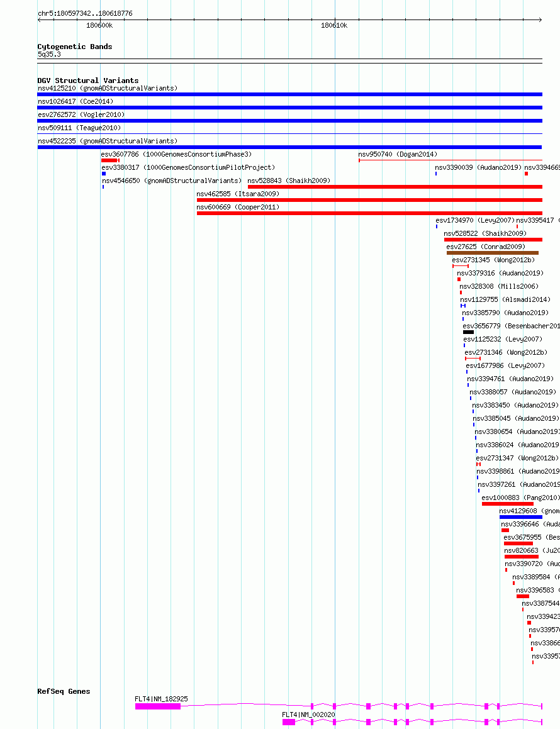Open the nsv528843 (Shaikh2009) variant
This screenshot has width=560, height=729.
point(289,181)
